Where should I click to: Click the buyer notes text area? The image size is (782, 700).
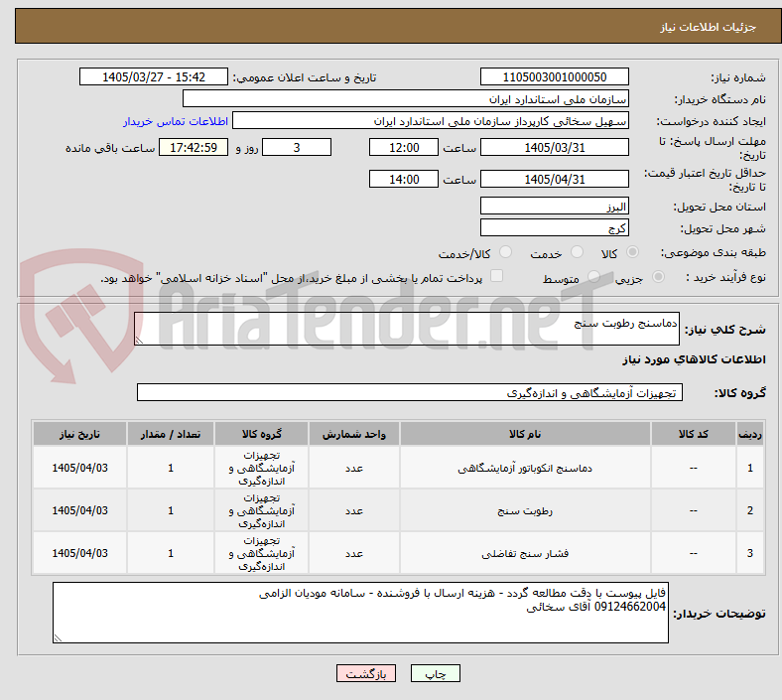tap(360, 613)
